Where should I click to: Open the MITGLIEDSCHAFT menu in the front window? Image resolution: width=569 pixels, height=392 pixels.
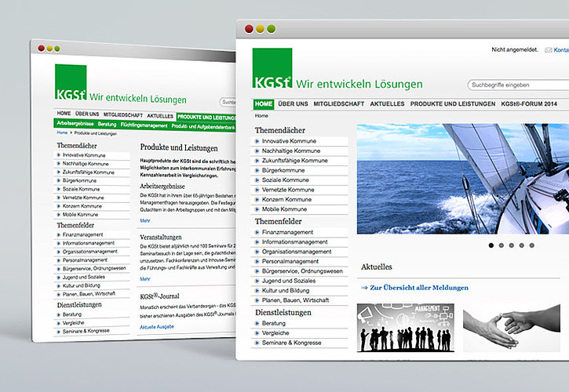[x=339, y=103]
